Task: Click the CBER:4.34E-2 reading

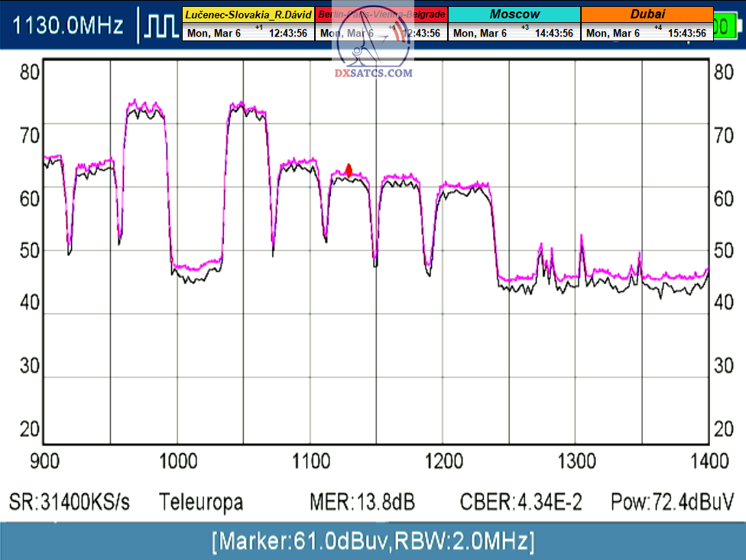Action: 521,502
